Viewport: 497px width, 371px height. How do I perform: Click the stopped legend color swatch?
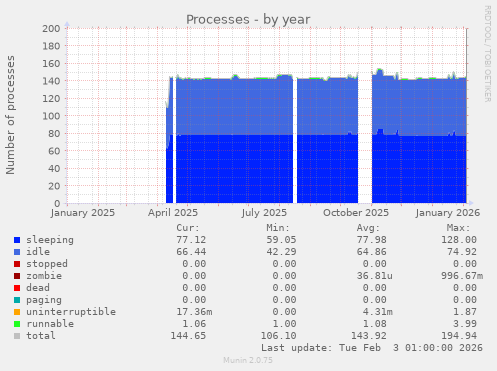point(17,264)
